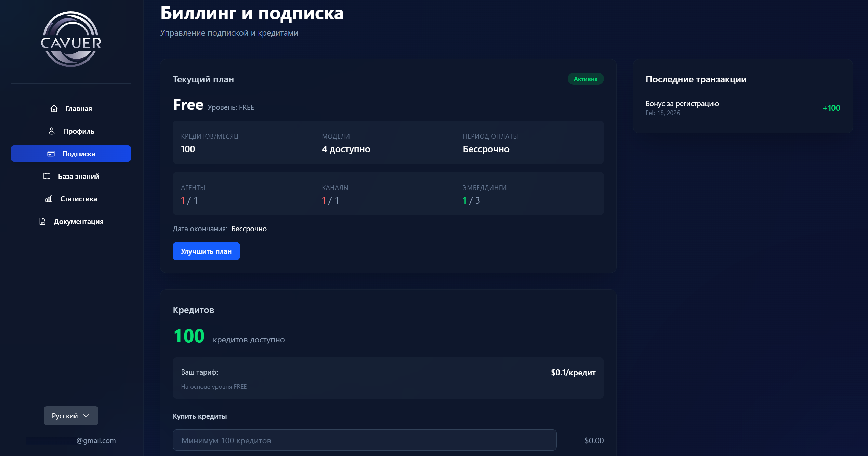Viewport: 868px width, 456px height.
Task: Click the document icon beside Документация
Action: 42,221
